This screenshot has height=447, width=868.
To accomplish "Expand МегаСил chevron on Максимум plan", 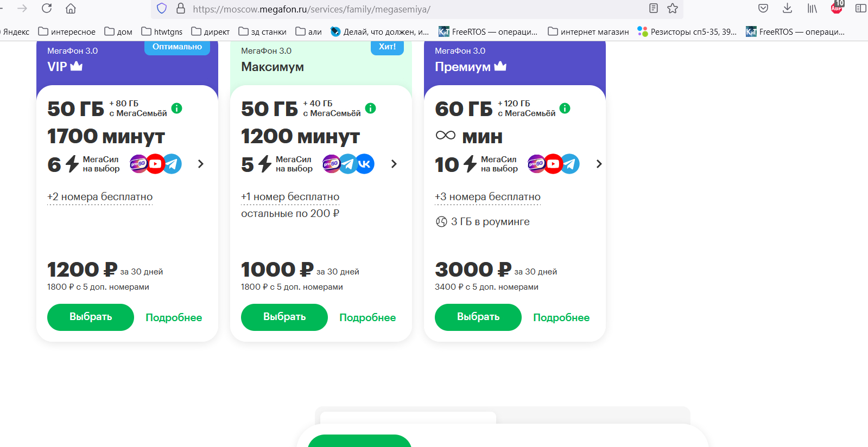I will [394, 164].
